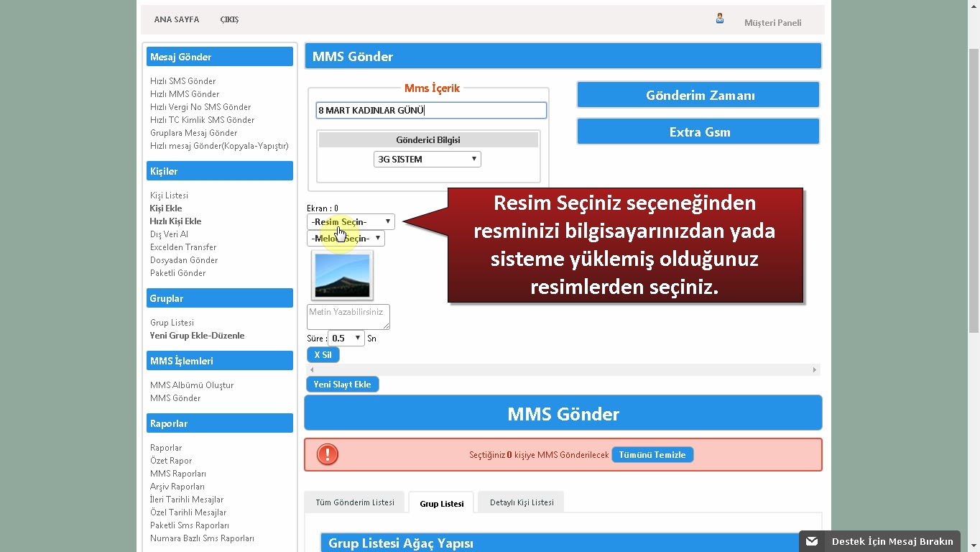Click the customer panel user icon
The image size is (980, 552).
(719, 19)
